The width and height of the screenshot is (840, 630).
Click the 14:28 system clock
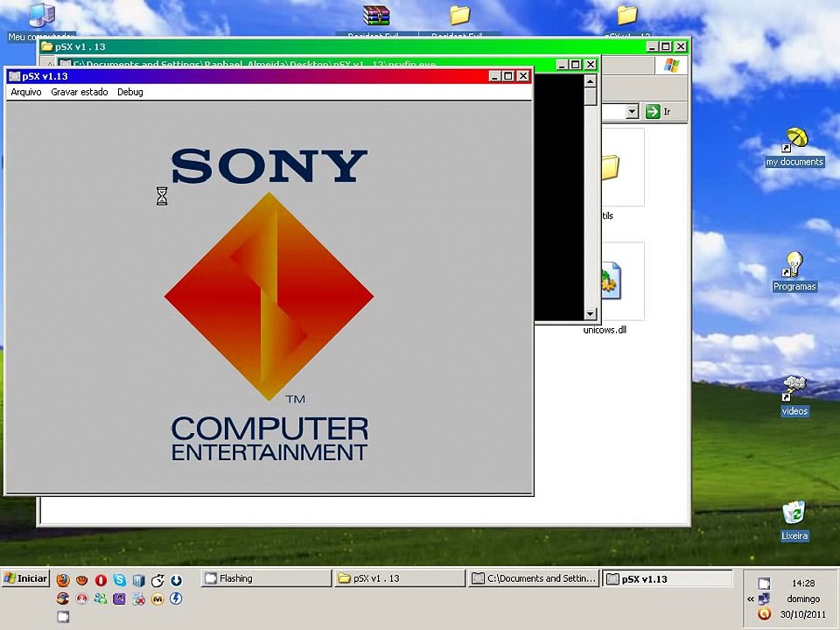803,583
